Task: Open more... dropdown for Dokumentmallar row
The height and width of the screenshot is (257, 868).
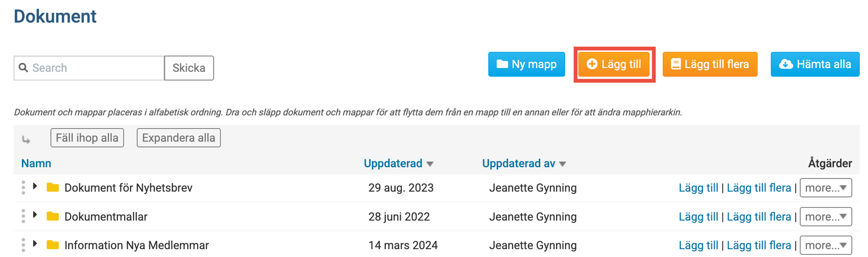Action: [826, 217]
